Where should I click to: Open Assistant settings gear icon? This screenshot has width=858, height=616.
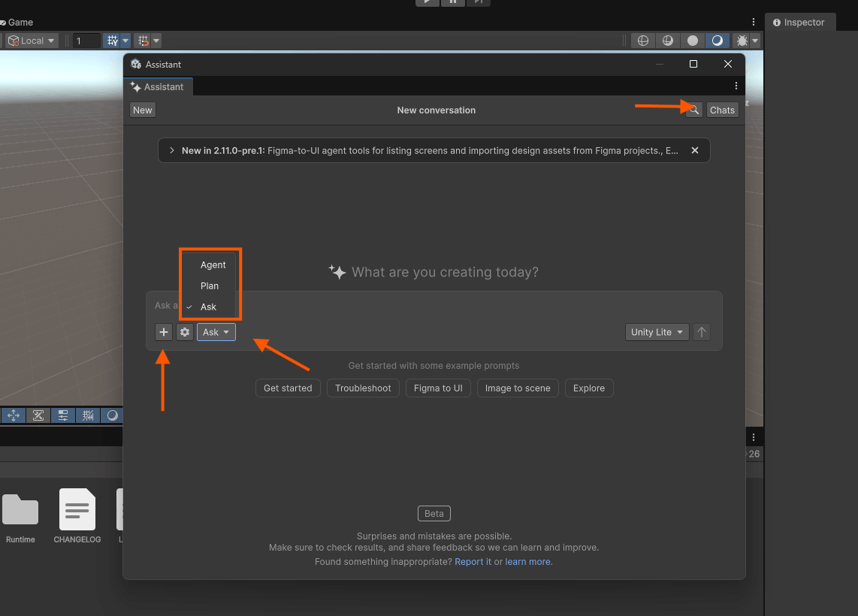click(x=185, y=332)
